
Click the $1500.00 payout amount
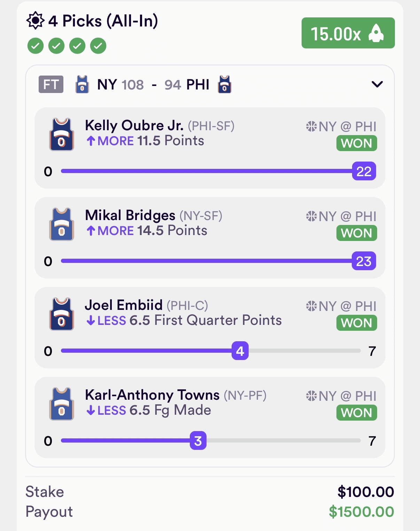[x=361, y=512]
